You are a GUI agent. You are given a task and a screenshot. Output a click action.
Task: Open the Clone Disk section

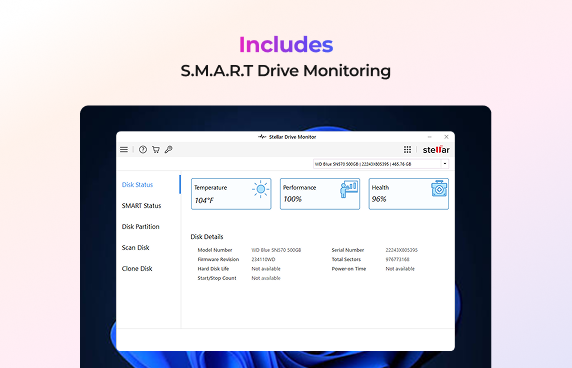(137, 268)
